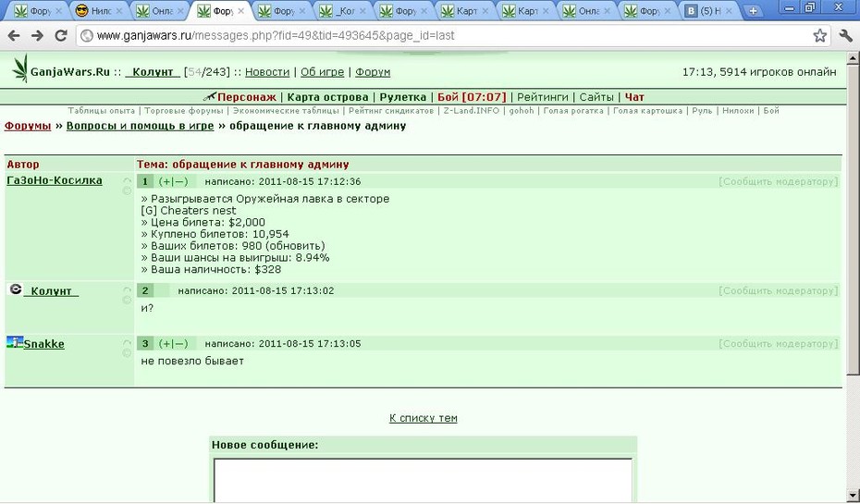
Task: Open Об игре link in header
Action: pyautogui.click(x=322, y=72)
